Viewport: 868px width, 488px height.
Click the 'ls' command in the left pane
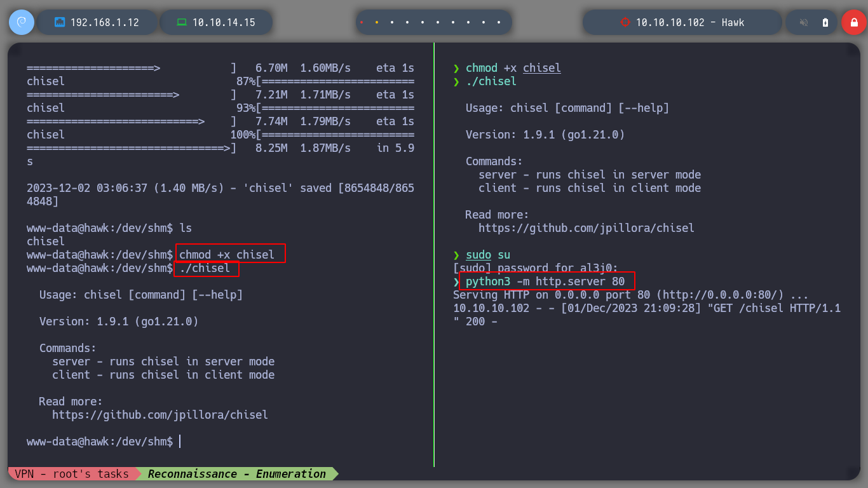tap(186, 228)
